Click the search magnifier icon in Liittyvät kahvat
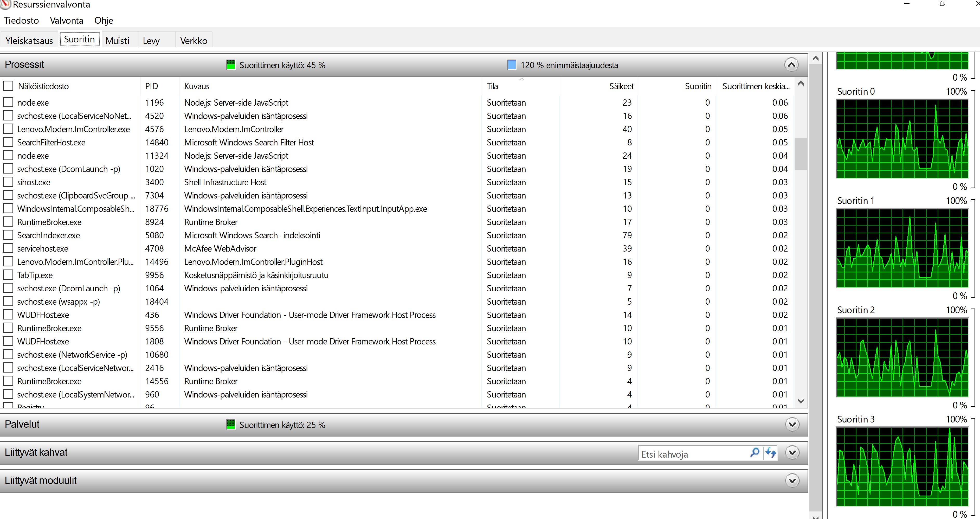The height and width of the screenshot is (519, 980). (x=755, y=453)
